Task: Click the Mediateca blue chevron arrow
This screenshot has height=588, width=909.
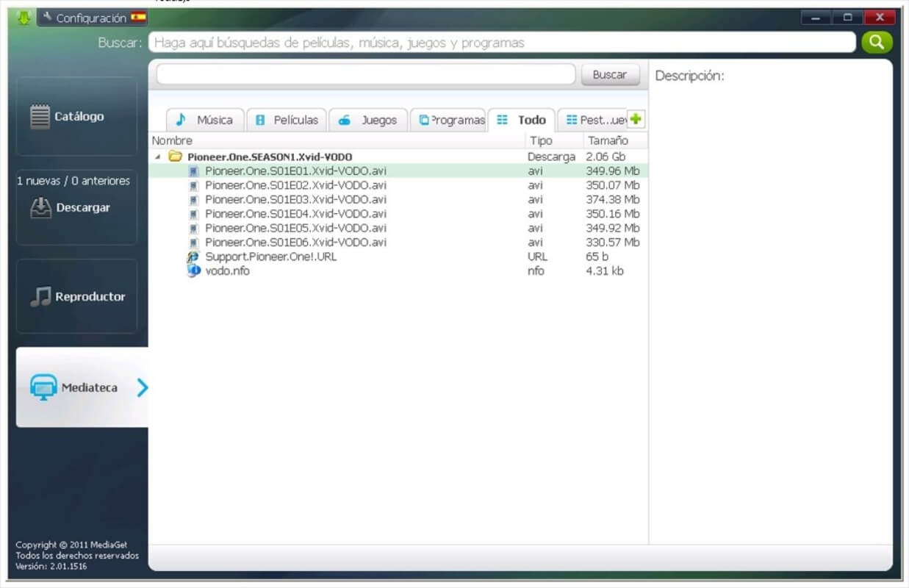Action: coord(143,387)
